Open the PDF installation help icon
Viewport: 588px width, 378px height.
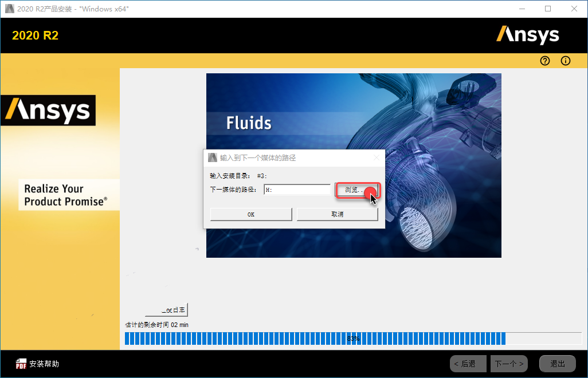click(x=21, y=364)
